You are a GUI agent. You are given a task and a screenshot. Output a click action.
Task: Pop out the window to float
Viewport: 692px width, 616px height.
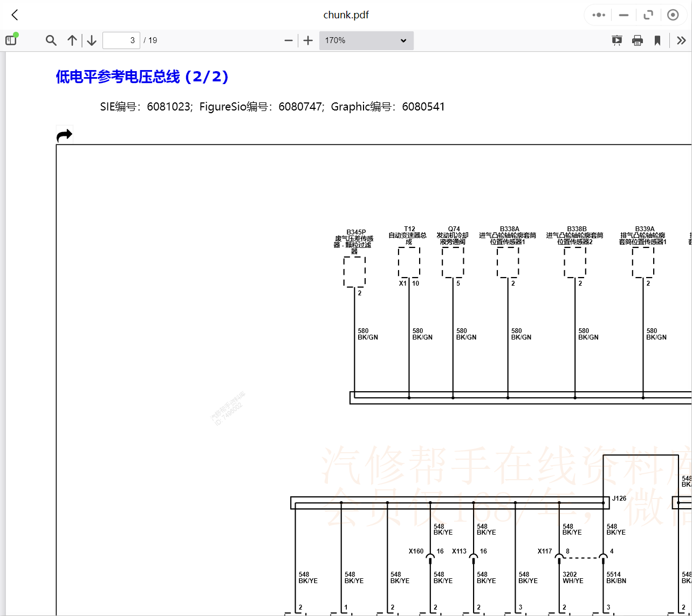pos(648,15)
